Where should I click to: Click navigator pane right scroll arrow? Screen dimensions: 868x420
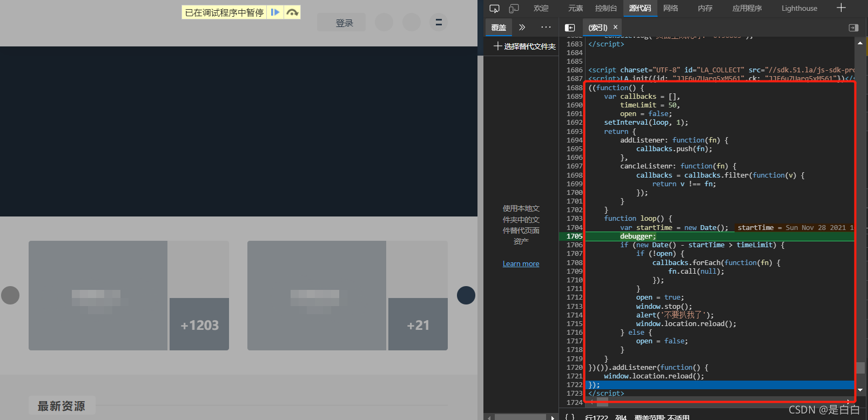[x=553, y=417]
